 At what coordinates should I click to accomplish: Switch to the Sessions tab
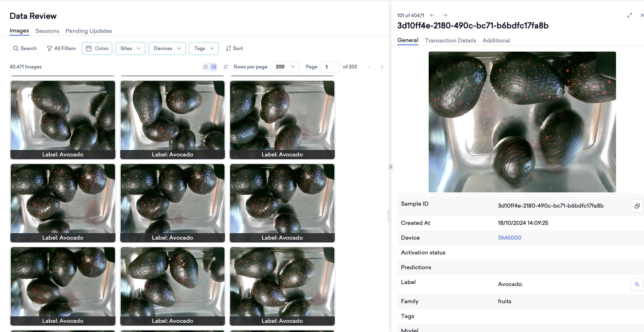[47, 31]
